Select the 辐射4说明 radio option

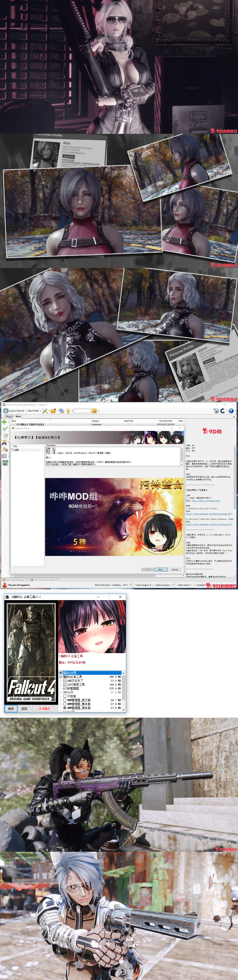click(61, 673)
